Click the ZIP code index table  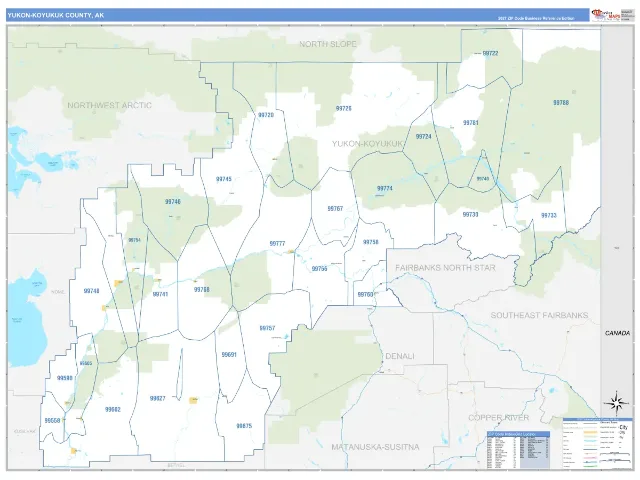(518, 450)
